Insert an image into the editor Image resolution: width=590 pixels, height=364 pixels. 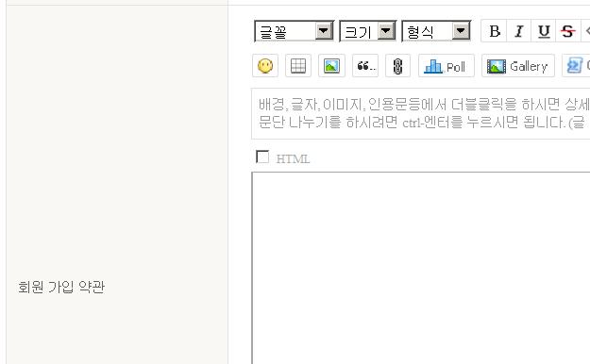pyautogui.click(x=331, y=66)
